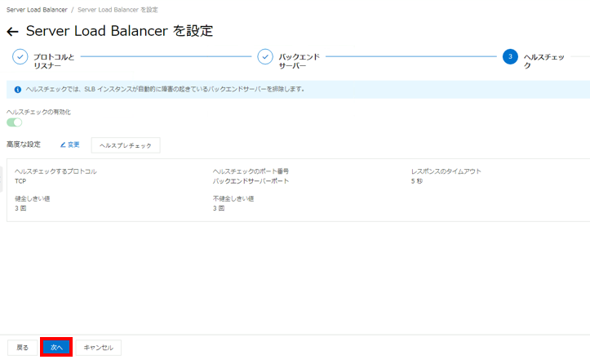590x364 pixels.
Task: Click the 不健全しきい値 label
Action: coord(233,198)
